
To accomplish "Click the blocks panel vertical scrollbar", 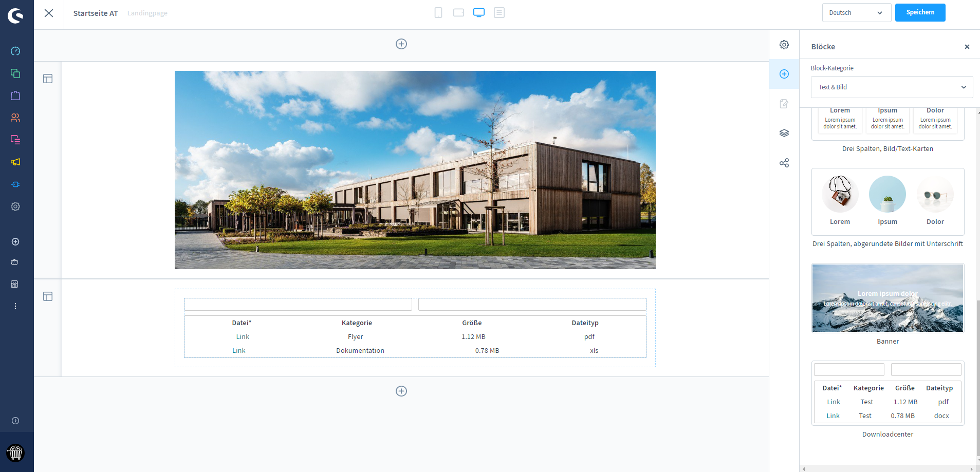I will pos(977,377).
